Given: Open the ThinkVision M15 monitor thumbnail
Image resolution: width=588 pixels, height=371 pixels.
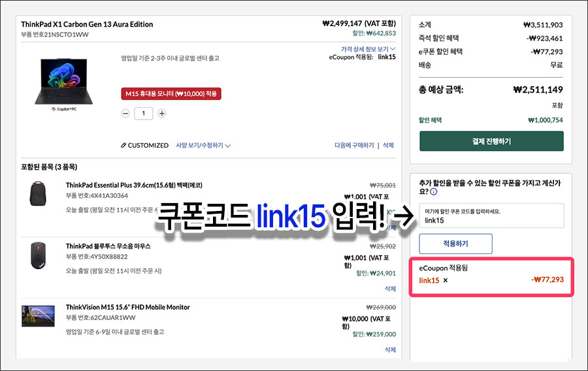Looking at the screenshot, I should (38, 316).
